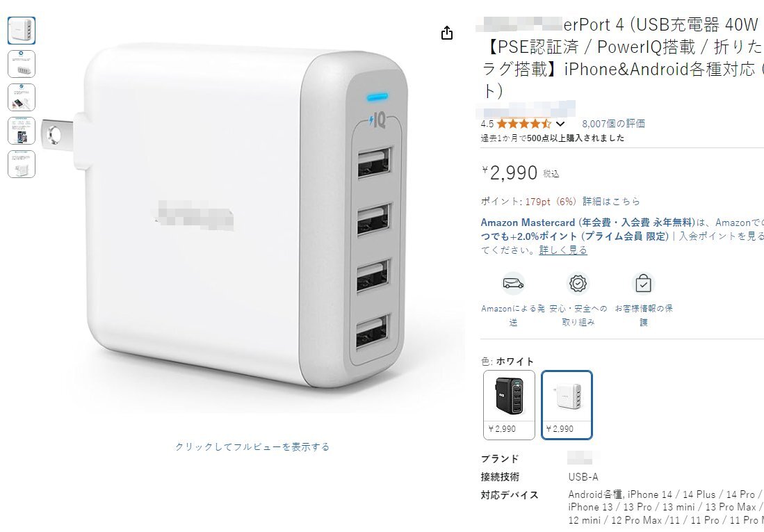
Task: Choose the black color variant
Action: coord(509,405)
